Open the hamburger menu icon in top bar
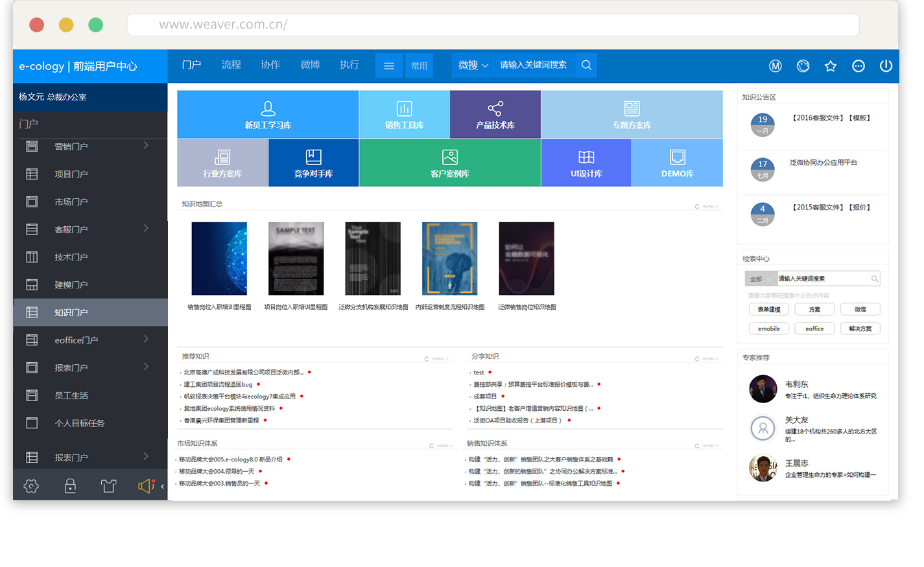This screenshot has width=924, height=567. [389, 65]
